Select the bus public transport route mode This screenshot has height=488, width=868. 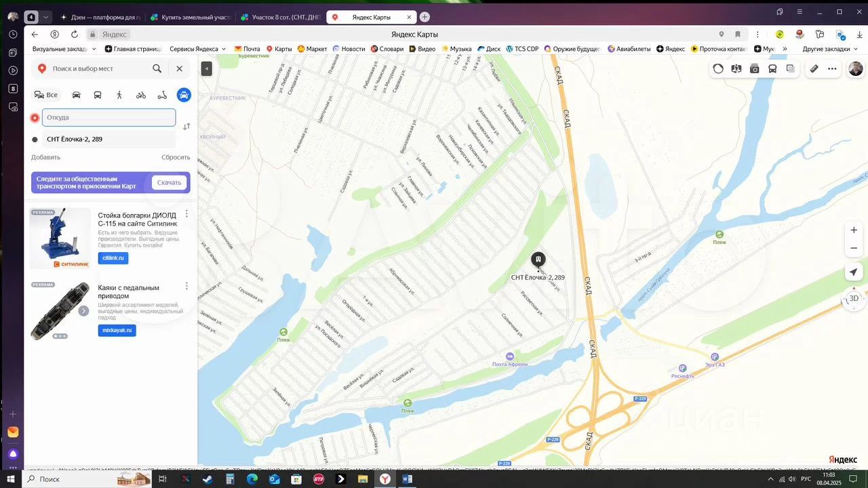pos(98,95)
